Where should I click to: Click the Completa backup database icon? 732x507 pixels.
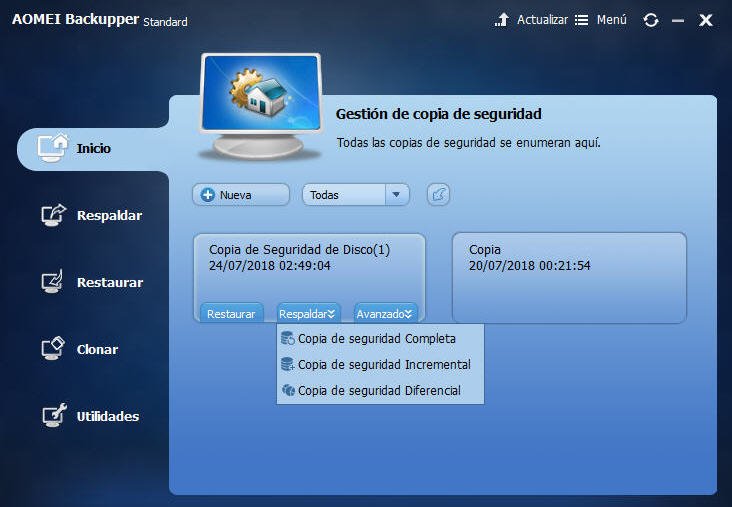coord(287,338)
